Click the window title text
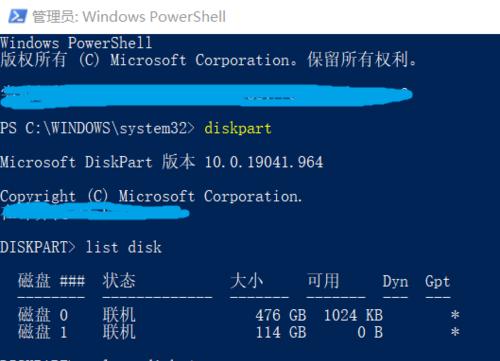 [129, 17]
